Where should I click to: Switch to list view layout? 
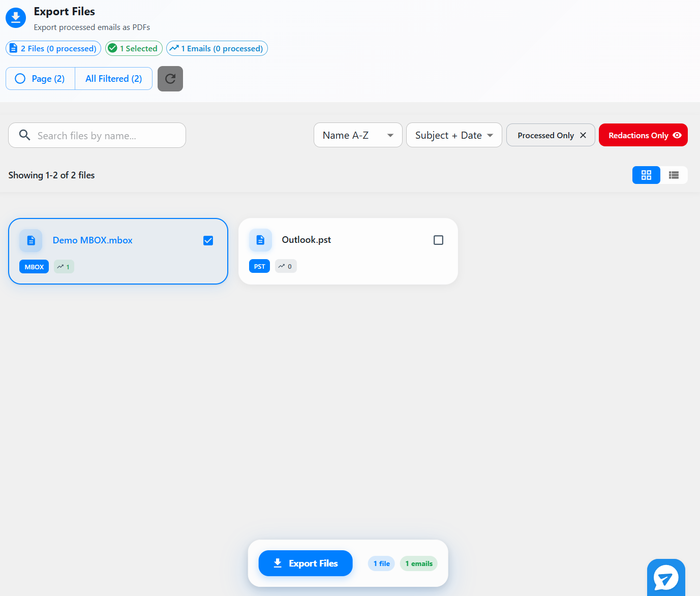(x=674, y=175)
